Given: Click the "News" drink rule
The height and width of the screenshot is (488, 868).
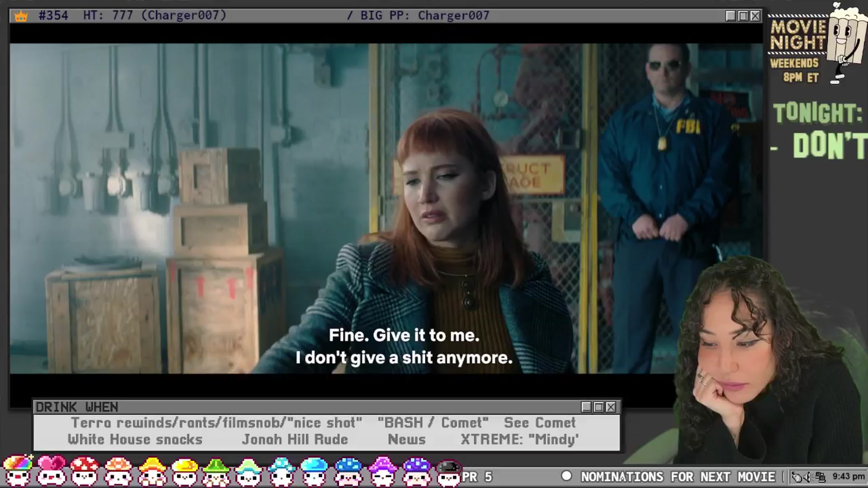Looking at the screenshot, I should (407, 439).
